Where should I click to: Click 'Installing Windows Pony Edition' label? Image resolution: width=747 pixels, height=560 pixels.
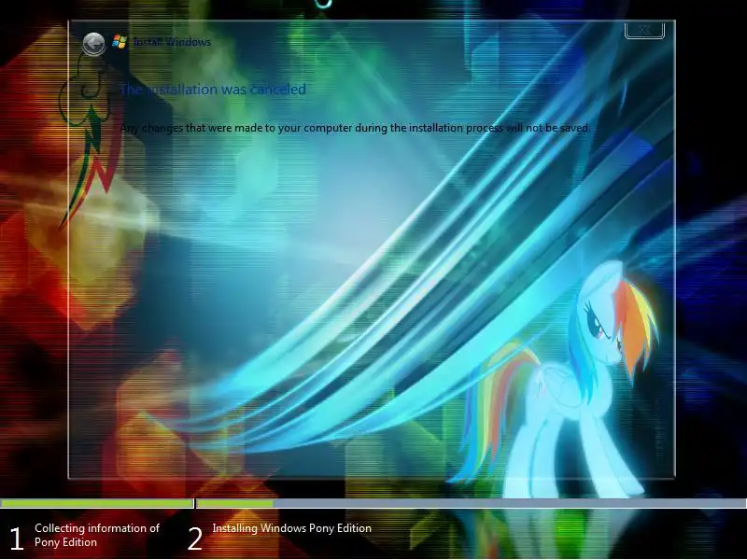(291, 528)
